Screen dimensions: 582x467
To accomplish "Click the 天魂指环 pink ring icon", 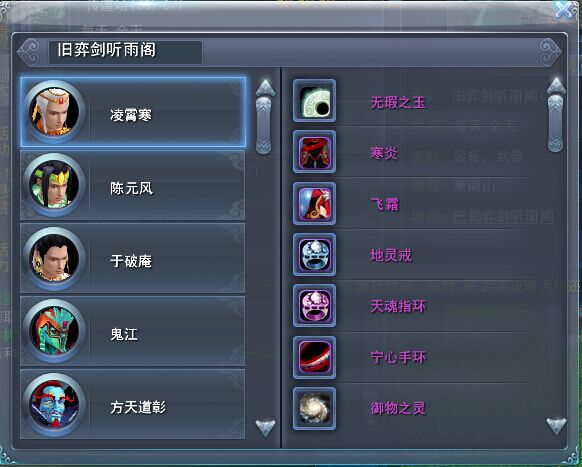I will (314, 306).
